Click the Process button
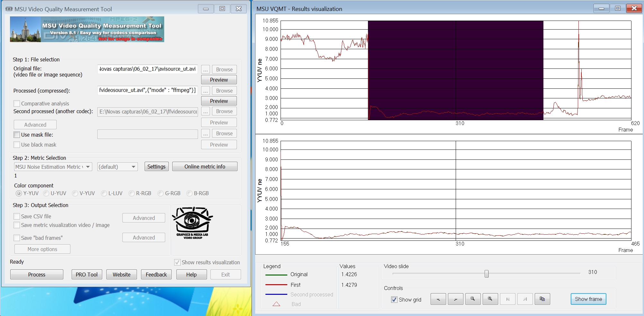Image resolution: width=644 pixels, height=316 pixels. 37,275
